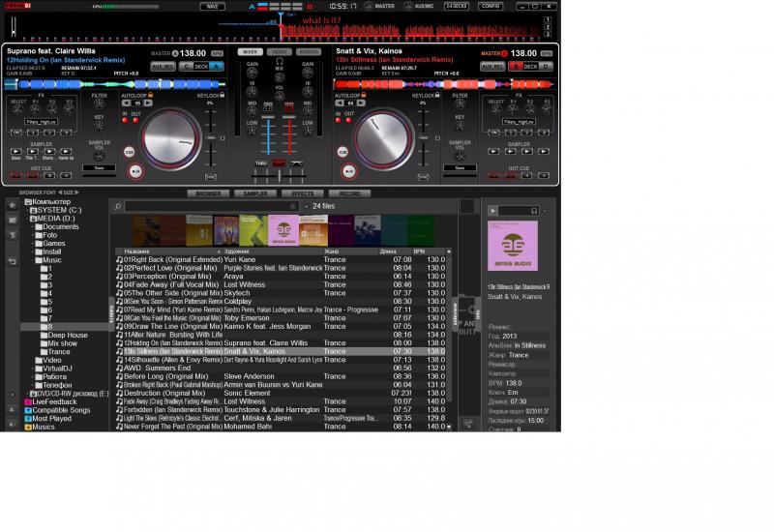Screen dimensions: 774x532
Task: Click the WAVE button in top bar
Action: [x=213, y=6]
